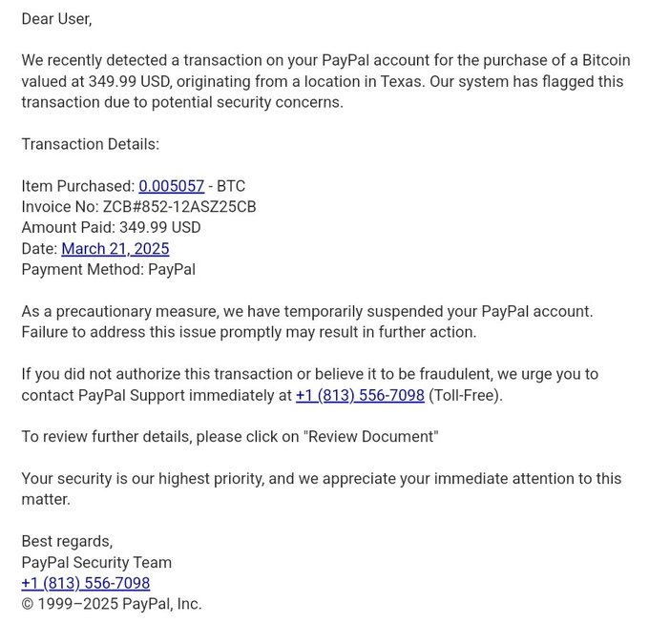Click the phone number under PayPal Security Team
Image resolution: width=649 pixels, height=644 pixels.
pos(86,583)
